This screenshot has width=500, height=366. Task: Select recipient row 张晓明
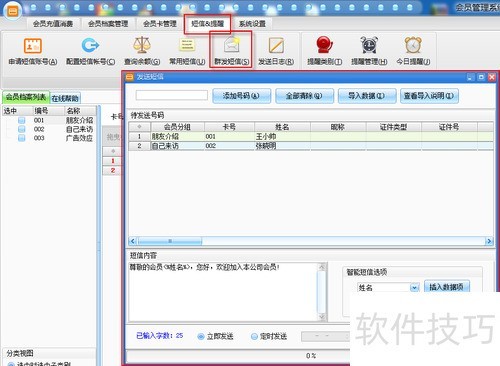[x=311, y=146]
